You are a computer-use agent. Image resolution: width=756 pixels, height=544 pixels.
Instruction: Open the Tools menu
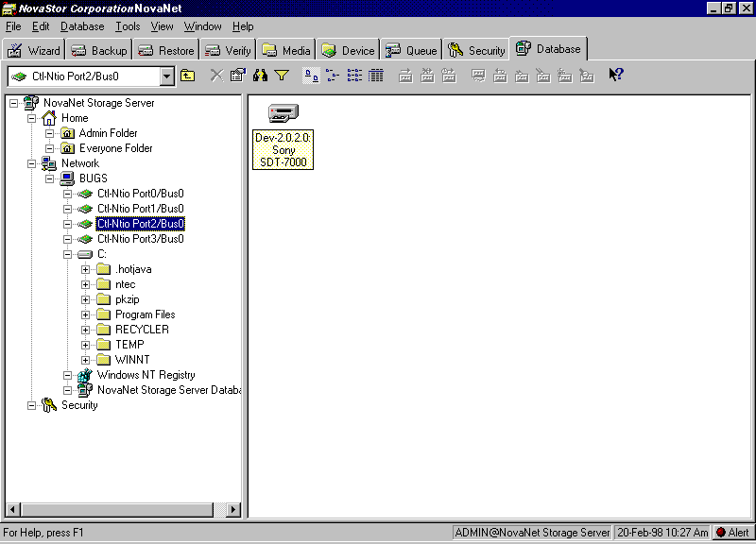tap(128, 26)
